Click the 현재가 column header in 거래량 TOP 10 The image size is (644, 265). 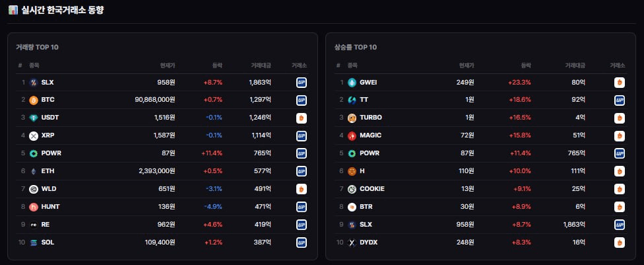(x=168, y=65)
